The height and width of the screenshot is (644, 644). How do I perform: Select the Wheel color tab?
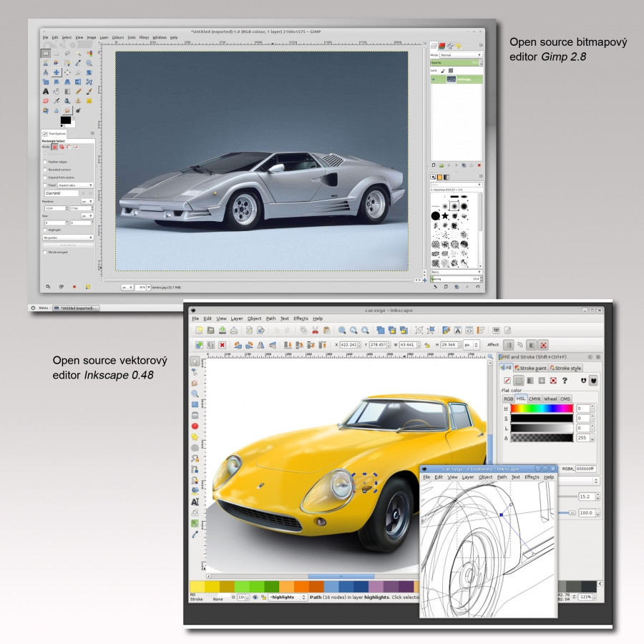click(x=550, y=399)
